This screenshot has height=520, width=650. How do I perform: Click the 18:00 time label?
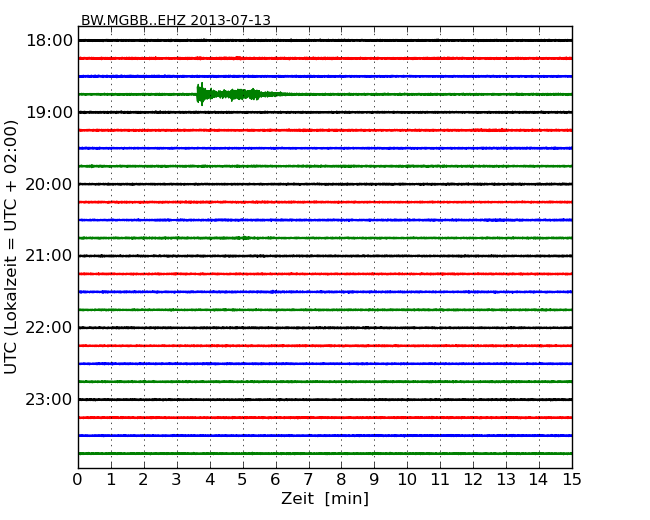[49, 41]
